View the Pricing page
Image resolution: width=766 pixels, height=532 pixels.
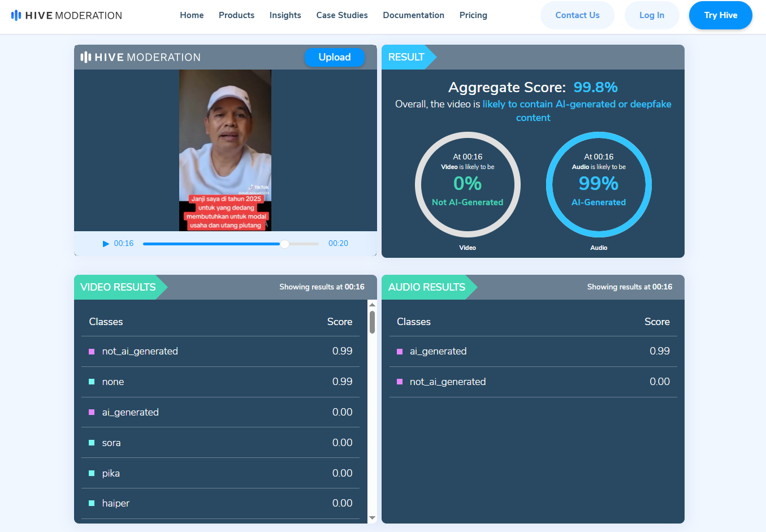[x=473, y=15]
